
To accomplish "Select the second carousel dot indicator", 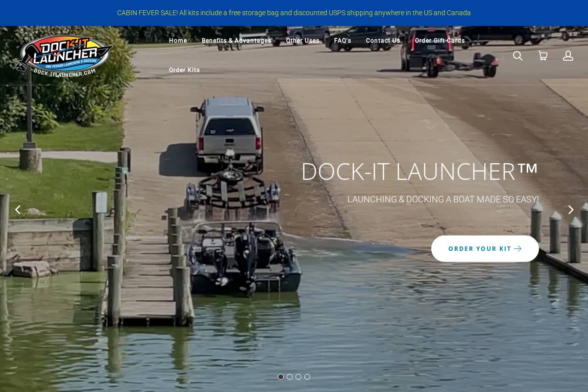I will pos(290,377).
